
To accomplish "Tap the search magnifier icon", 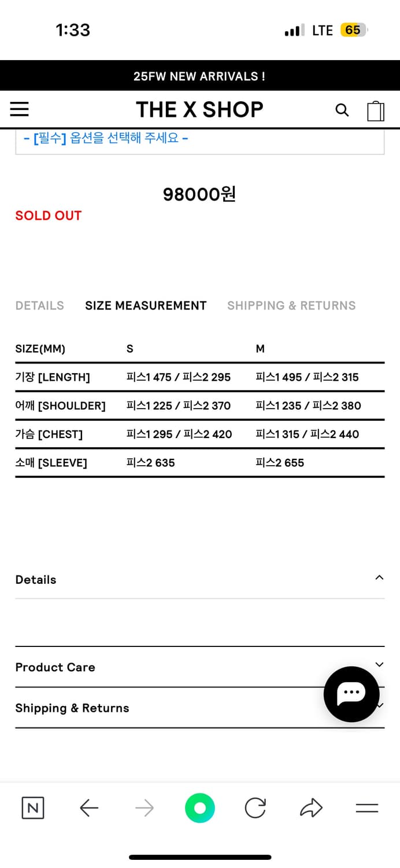I will click(342, 110).
